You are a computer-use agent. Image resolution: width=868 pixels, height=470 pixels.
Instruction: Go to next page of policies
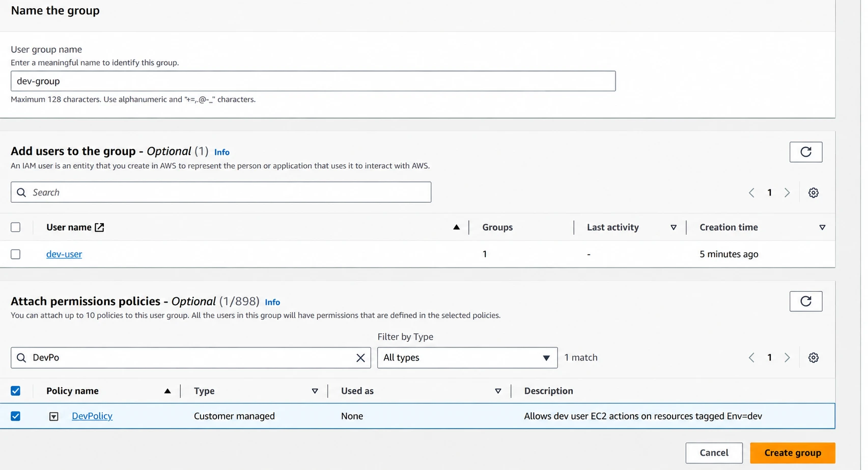[x=787, y=357]
